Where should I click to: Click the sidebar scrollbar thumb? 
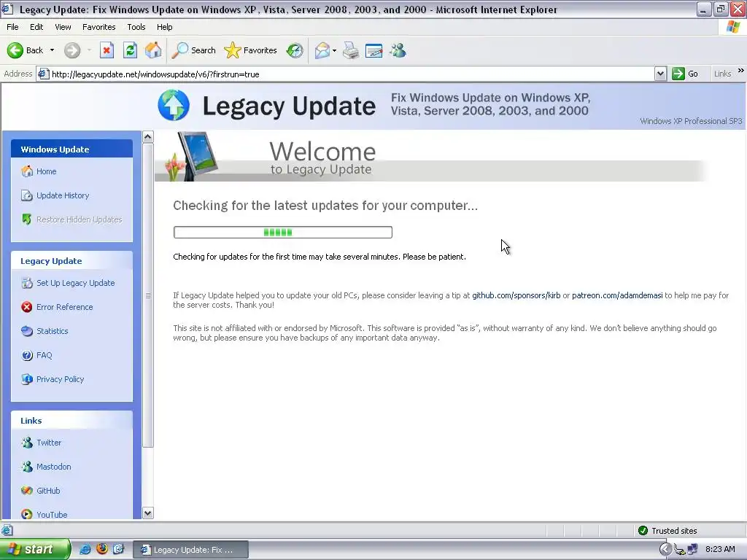tap(148, 295)
